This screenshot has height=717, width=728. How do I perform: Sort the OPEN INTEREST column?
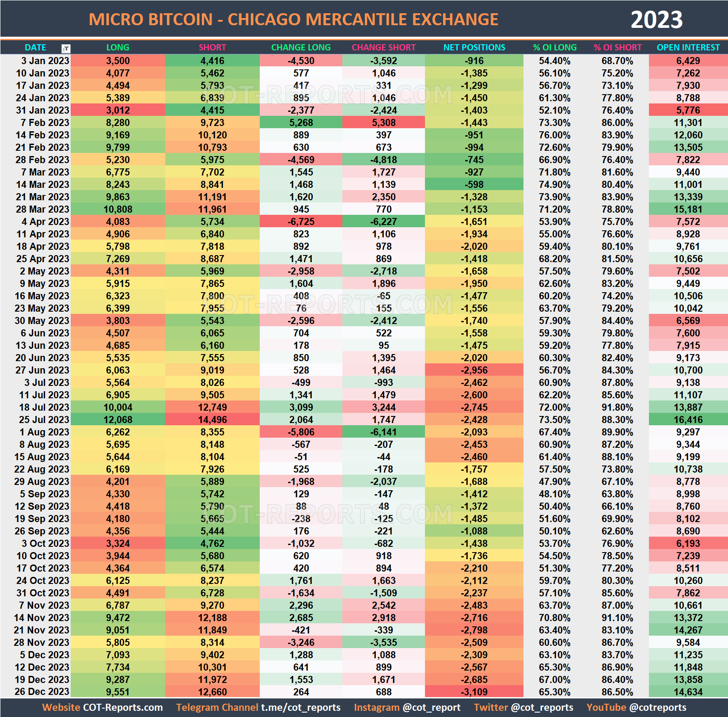687,47
